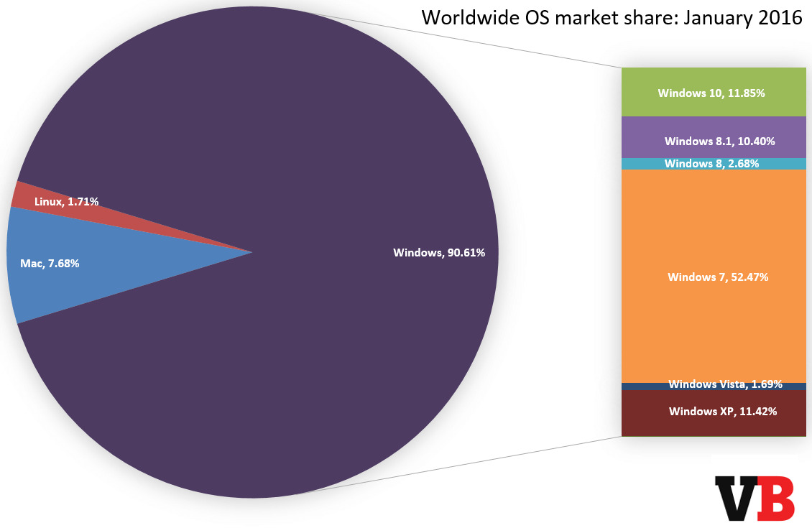Toggle the Windows 90.61% label
This screenshot has width=812, height=528.
coord(438,253)
